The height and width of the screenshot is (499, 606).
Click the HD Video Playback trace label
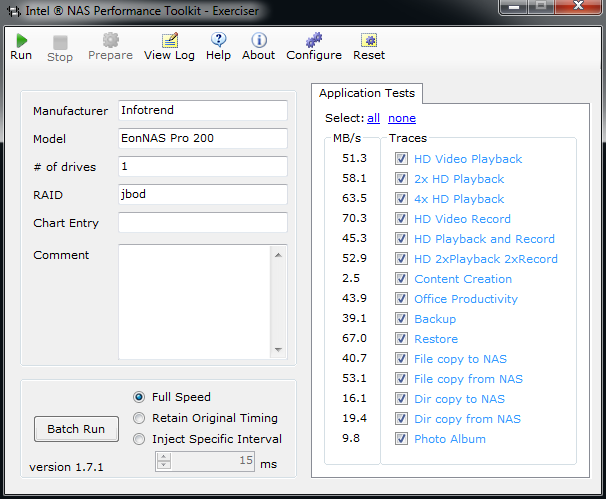coord(468,159)
